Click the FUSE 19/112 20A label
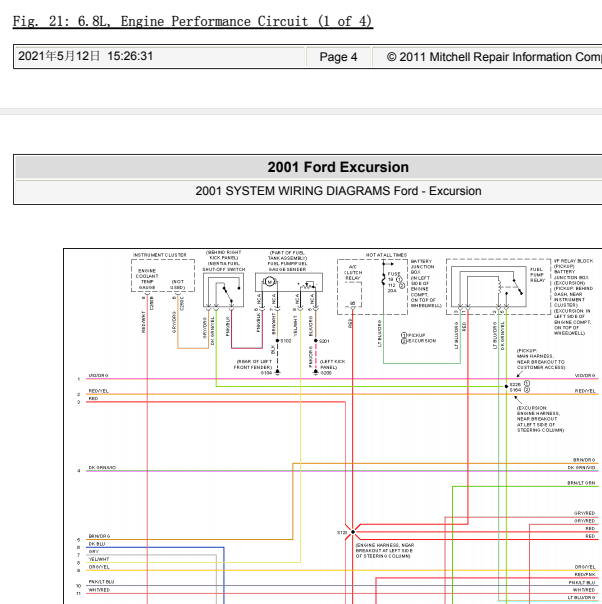 point(394,282)
